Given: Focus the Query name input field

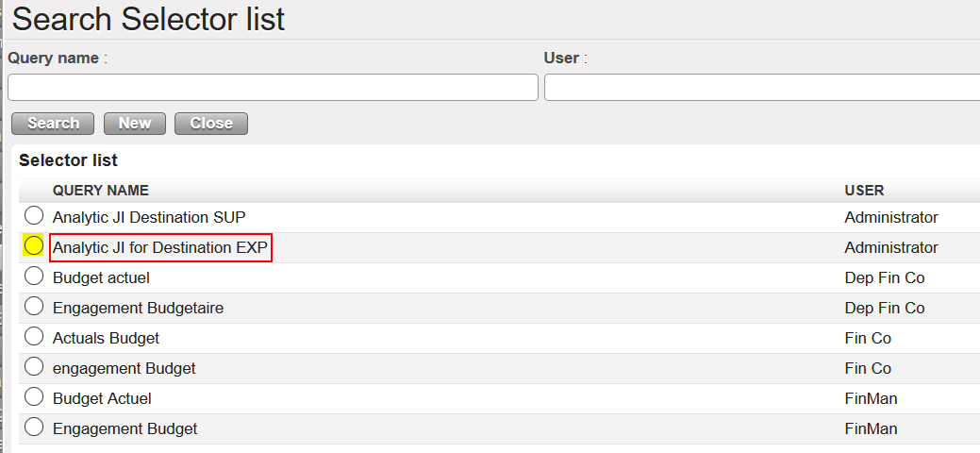Looking at the screenshot, I should (x=273, y=88).
